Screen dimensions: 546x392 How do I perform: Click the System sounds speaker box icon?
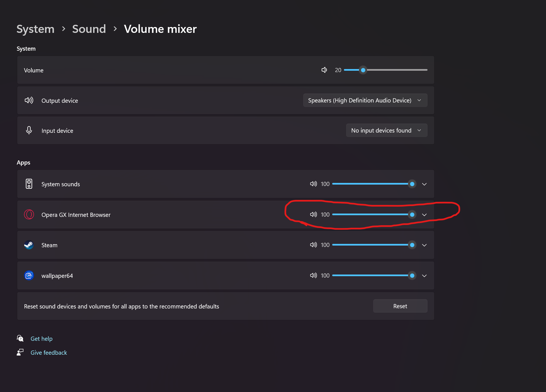click(x=29, y=184)
